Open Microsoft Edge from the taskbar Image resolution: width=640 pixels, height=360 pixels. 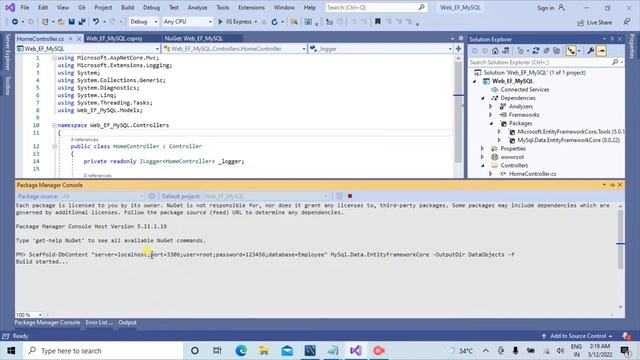point(241,351)
